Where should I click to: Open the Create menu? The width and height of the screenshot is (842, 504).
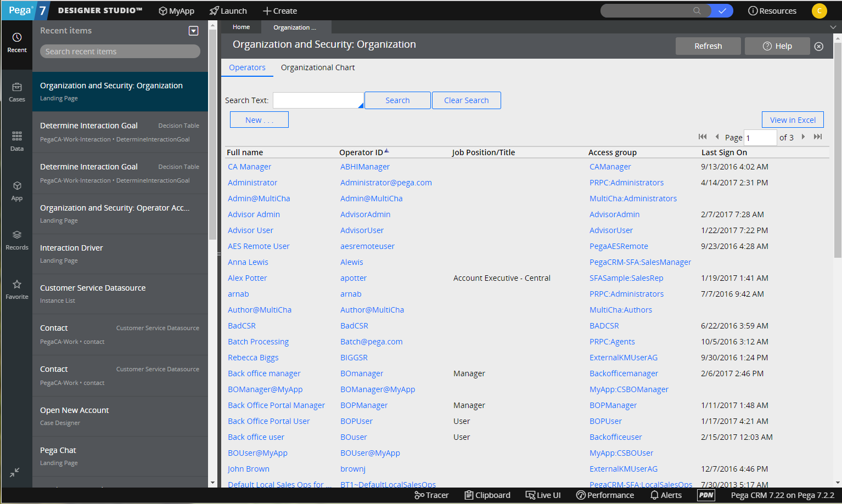pyautogui.click(x=280, y=11)
